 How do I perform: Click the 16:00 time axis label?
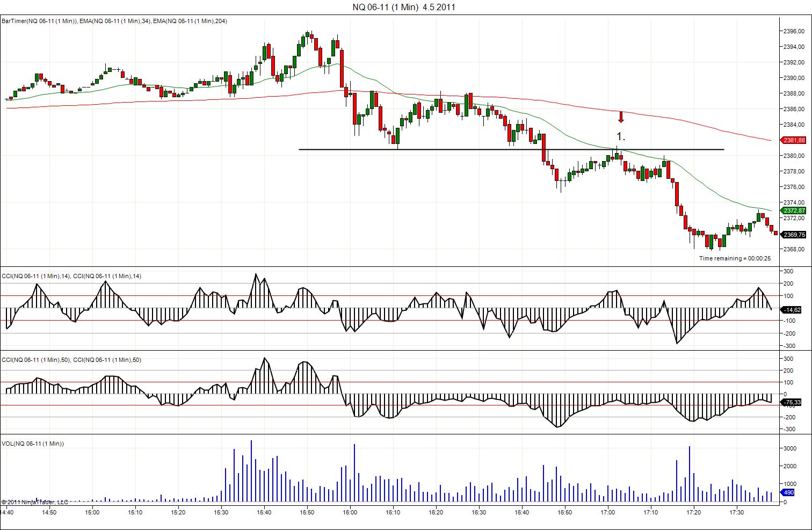(x=350, y=512)
